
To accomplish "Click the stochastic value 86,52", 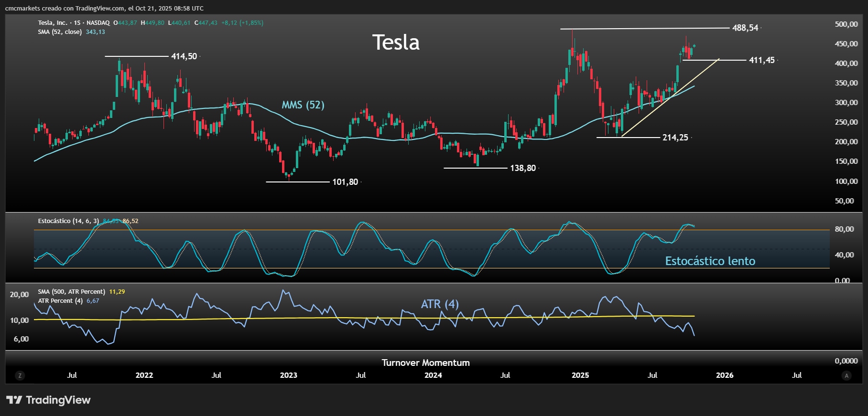I will click(x=130, y=221).
